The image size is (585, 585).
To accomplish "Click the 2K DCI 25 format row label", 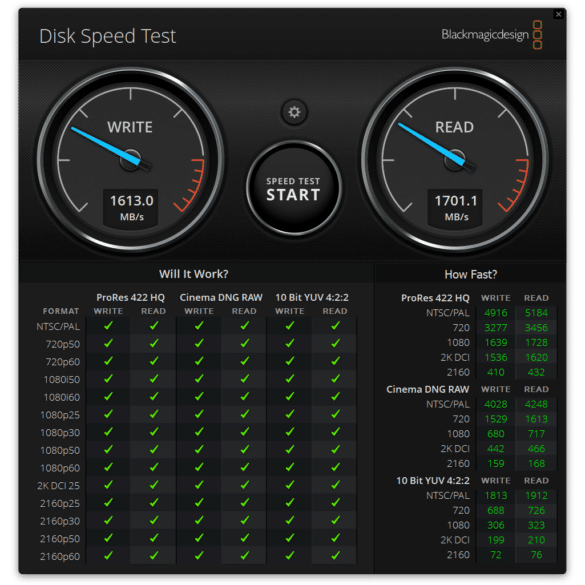I will click(59, 486).
